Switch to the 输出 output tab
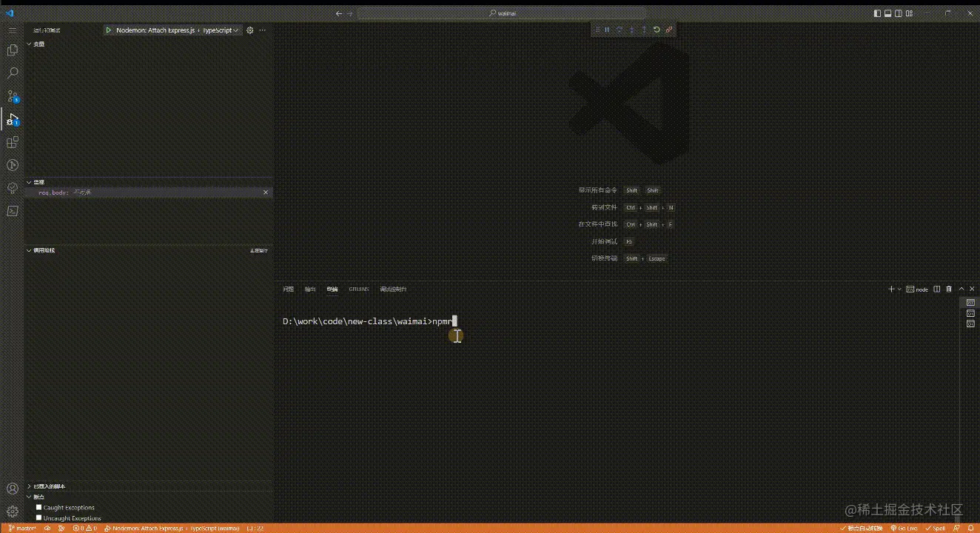 309,289
